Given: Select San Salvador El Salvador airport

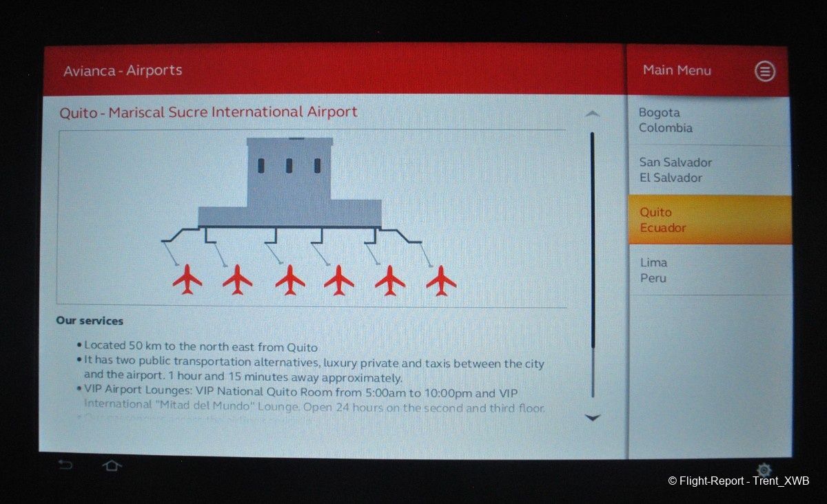Looking at the screenshot, I should (x=708, y=170).
